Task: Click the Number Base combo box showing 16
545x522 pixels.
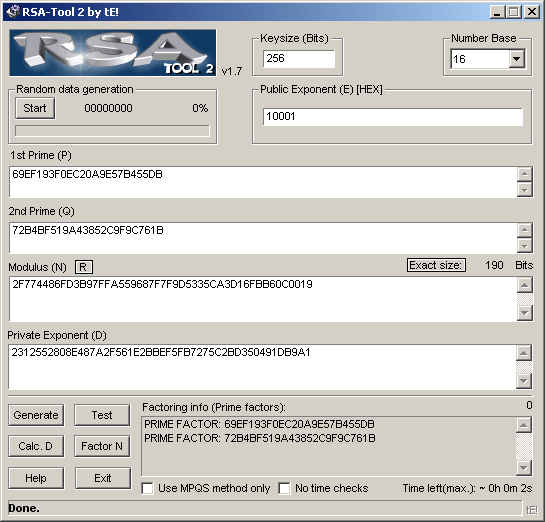Action: (x=487, y=58)
